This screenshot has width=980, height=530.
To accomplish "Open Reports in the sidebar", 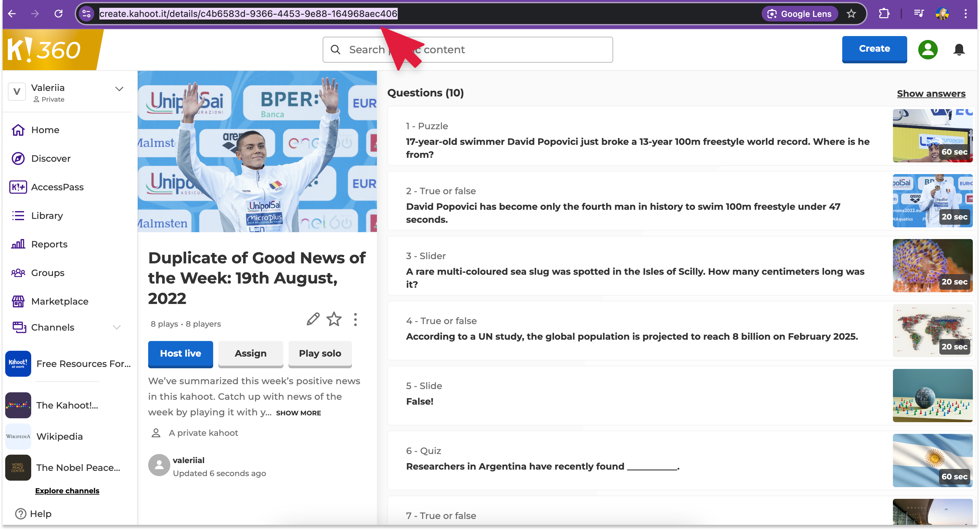I will pyautogui.click(x=49, y=244).
